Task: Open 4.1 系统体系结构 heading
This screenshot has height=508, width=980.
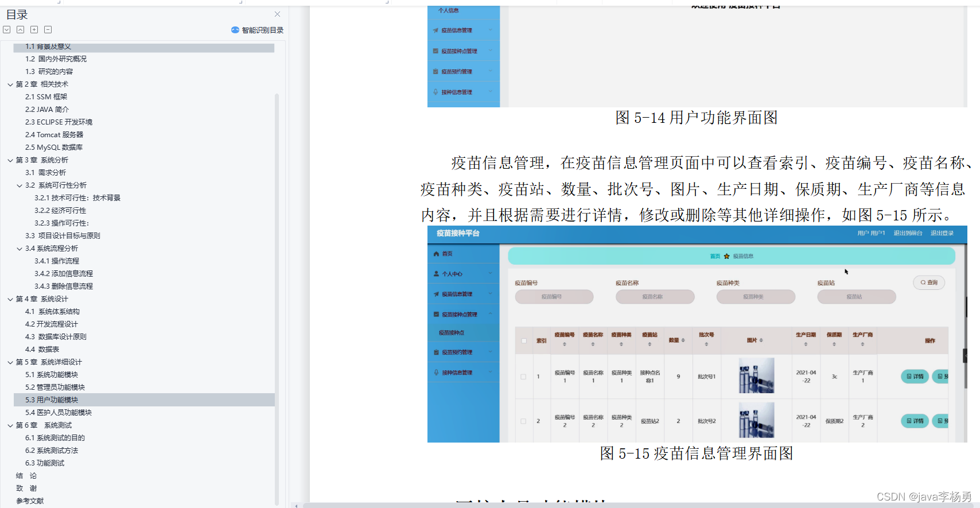Action: coord(53,312)
